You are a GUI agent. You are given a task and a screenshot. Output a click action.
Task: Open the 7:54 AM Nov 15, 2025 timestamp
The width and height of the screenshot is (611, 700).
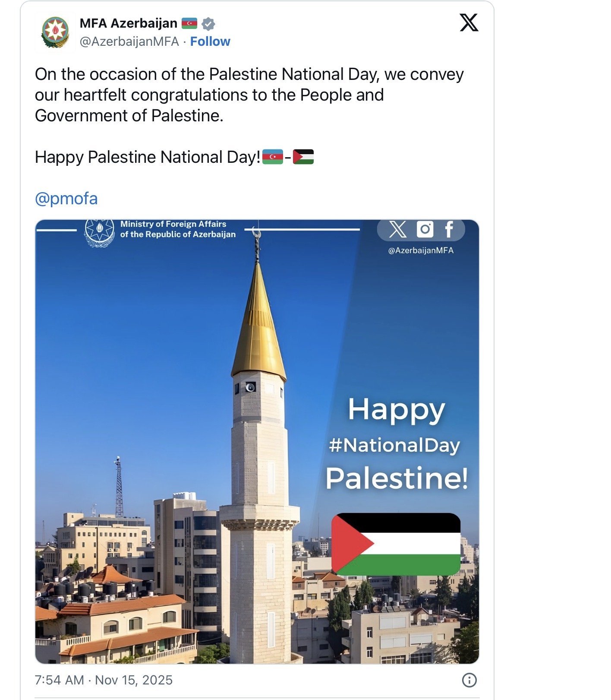point(104,680)
